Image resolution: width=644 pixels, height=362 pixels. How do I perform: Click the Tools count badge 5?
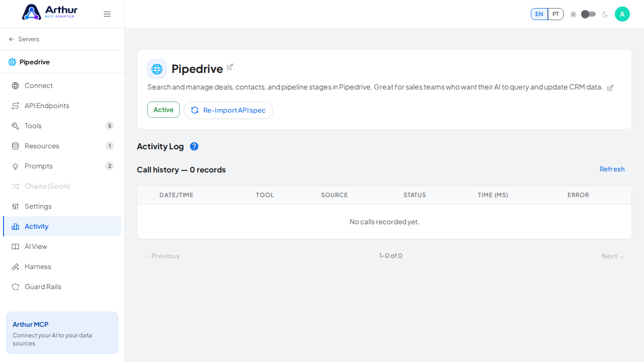(x=110, y=126)
